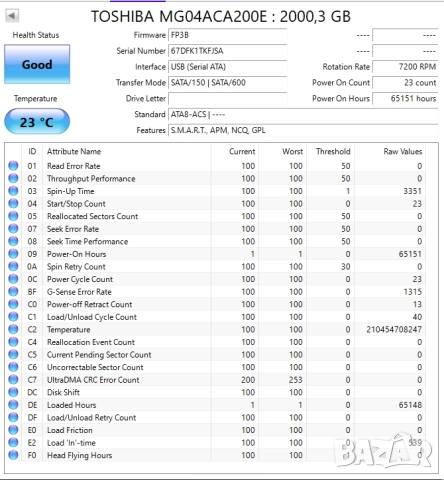This screenshot has height=480, width=444.
Task: Select status icon for Spin Retry Count
Action: 13,266
